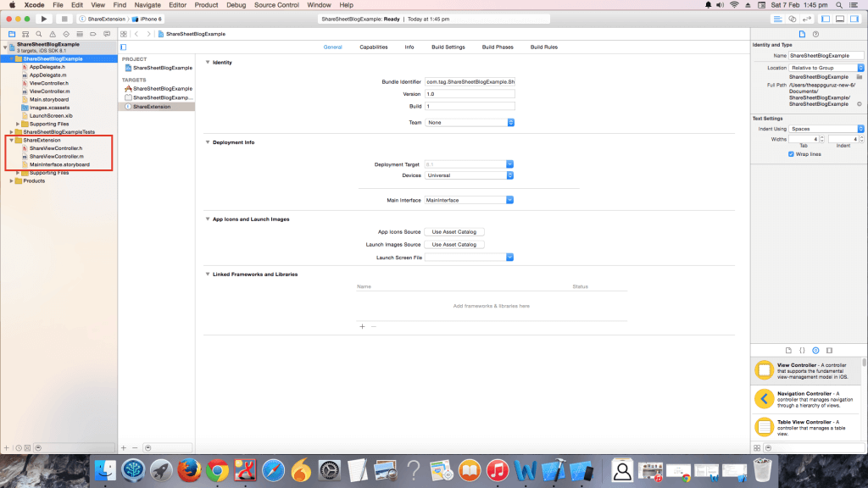This screenshot has height=488, width=868.
Task: Open the Test navigator icon
Action: pyautogui.click(x=66, y=34)
